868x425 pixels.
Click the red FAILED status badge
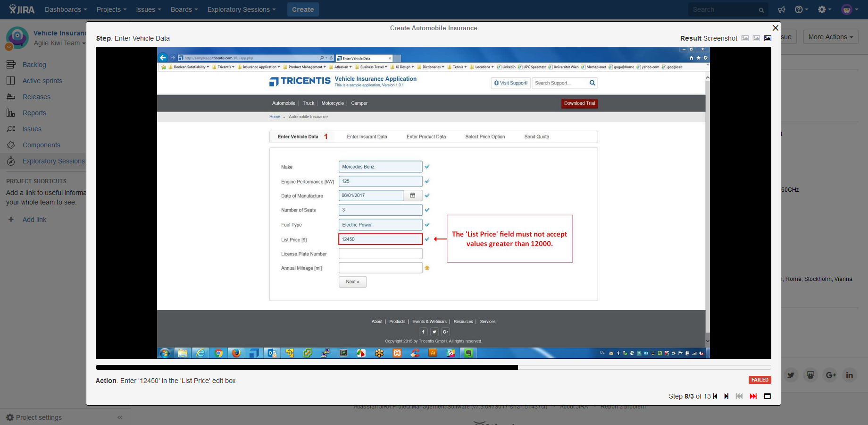760,380
